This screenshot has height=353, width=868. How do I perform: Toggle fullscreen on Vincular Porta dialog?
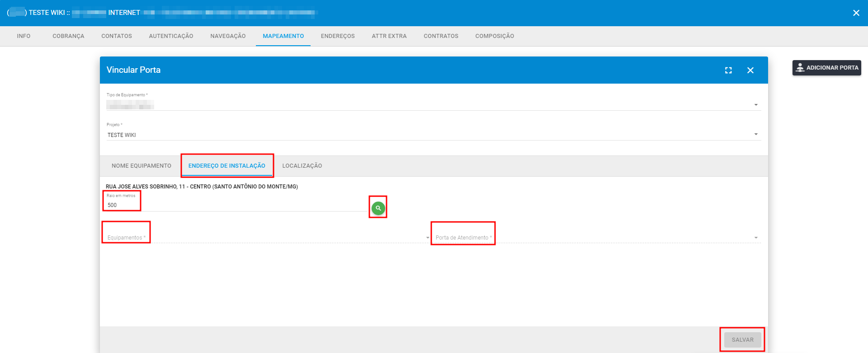click(728, 70)
